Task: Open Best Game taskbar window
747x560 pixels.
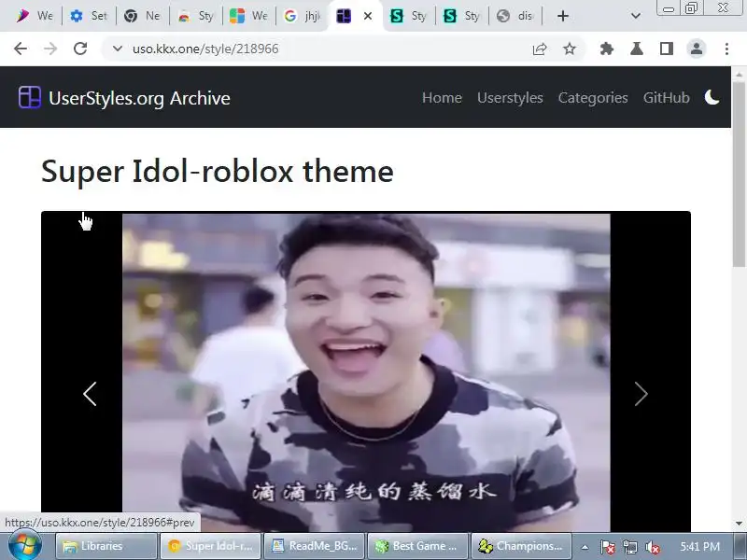Action: coord(418,546)
